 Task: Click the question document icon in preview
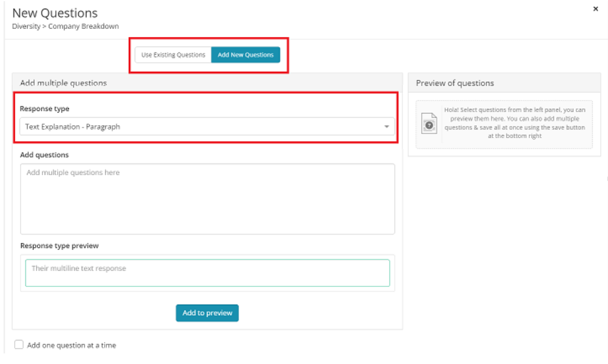429,123
